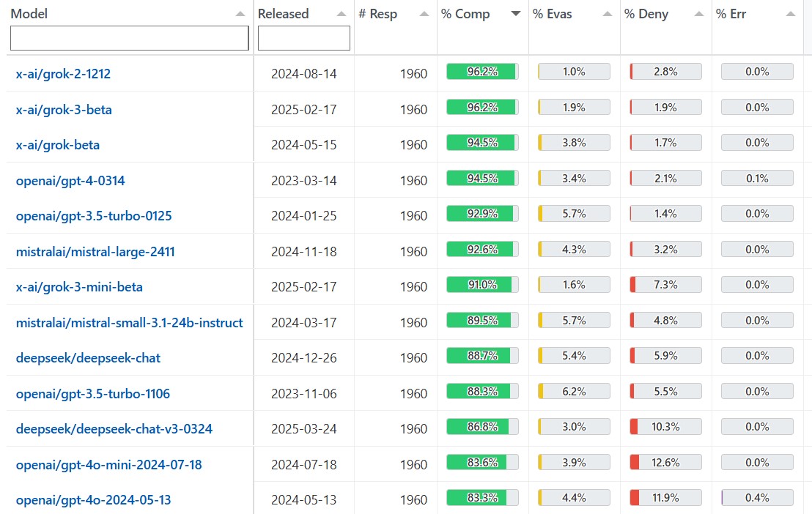Select release date 2024-12-26
Viewport: 812px width, 514px height.
coord(304,358)
